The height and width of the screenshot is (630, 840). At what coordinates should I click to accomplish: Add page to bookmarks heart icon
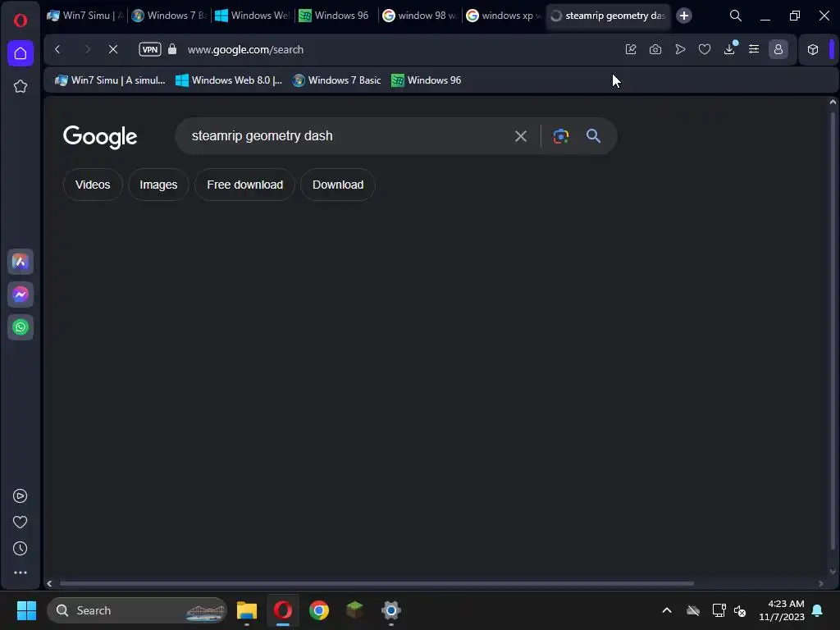click(x=705, y=49)
